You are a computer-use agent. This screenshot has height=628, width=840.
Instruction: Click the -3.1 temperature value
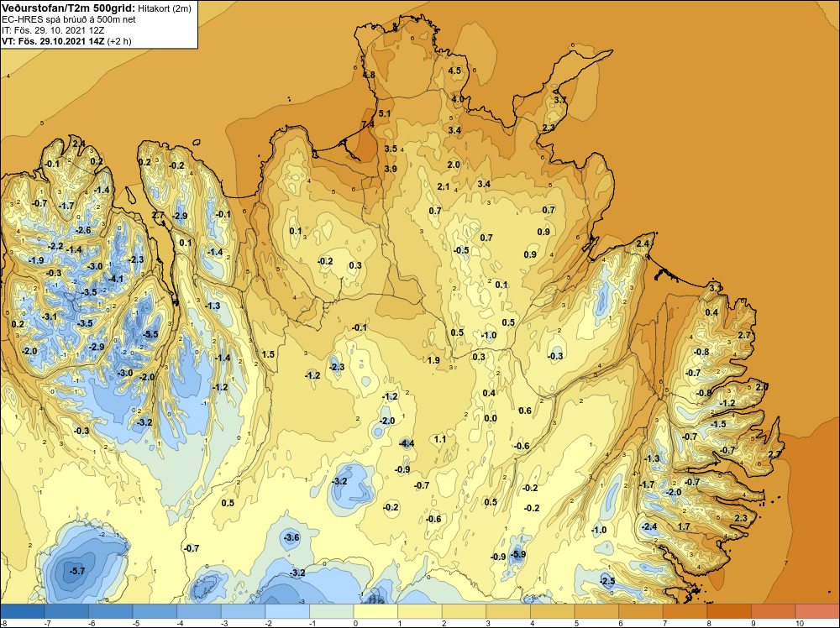click(50, 317)
